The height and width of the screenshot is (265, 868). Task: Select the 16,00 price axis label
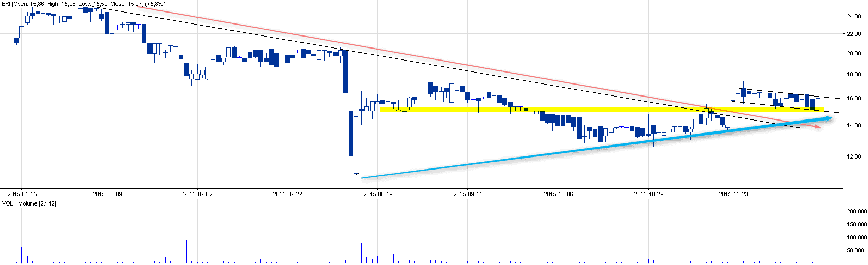point(853,98)
